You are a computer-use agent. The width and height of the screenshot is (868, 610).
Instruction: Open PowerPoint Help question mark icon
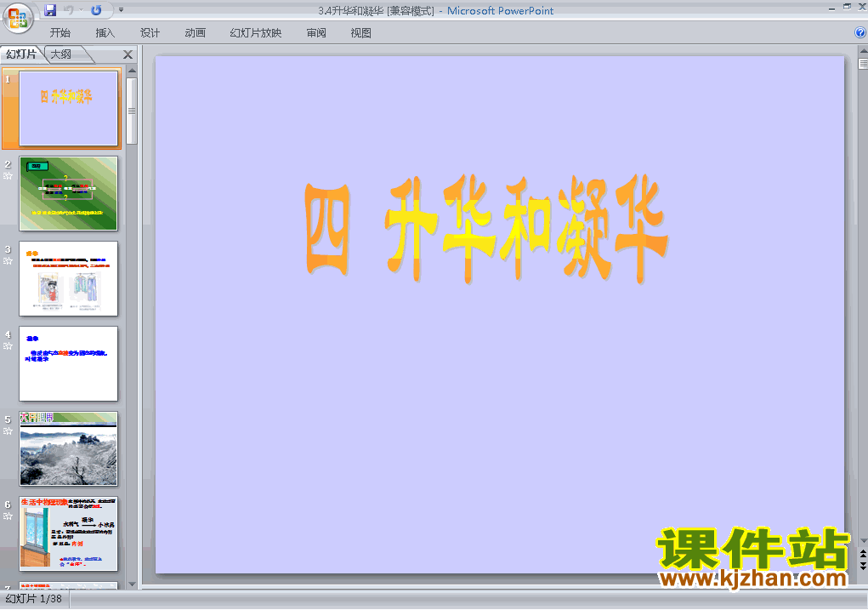click(860, 32)
